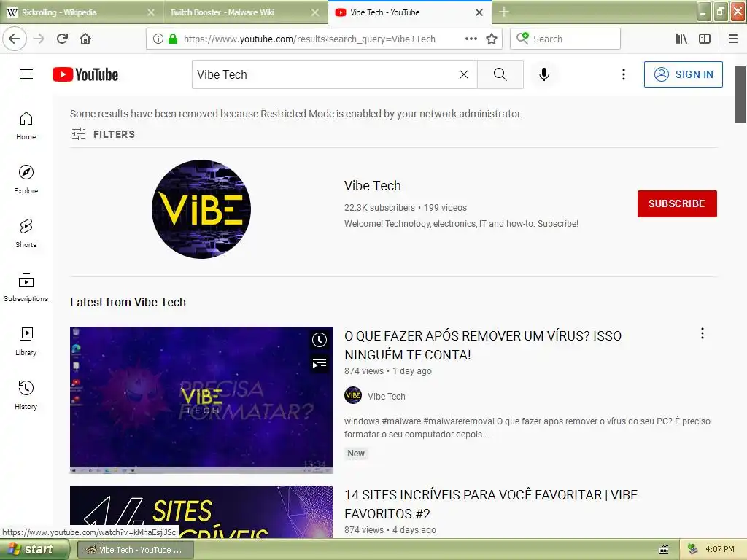Close the Vibe Tech - YouTube tab

click(479, 12)
